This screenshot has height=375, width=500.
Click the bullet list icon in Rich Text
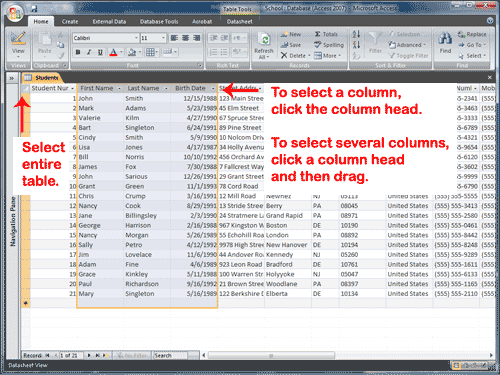coord(225,52)
